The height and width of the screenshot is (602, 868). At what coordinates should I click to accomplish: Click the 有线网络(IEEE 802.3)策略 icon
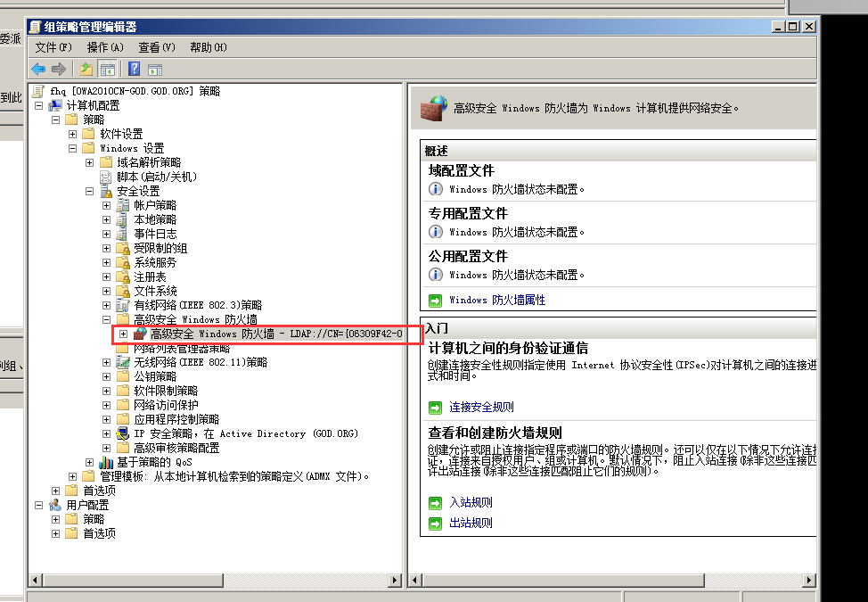click(123, 305)
